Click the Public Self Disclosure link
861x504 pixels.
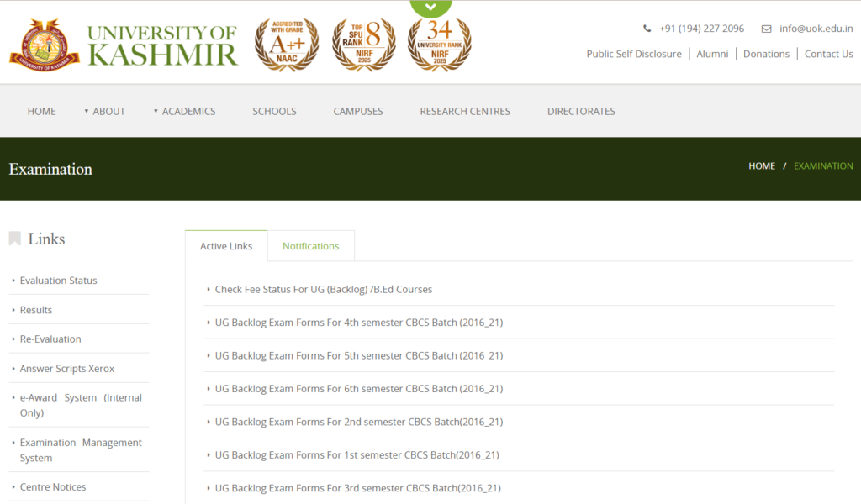pos(634,54)
